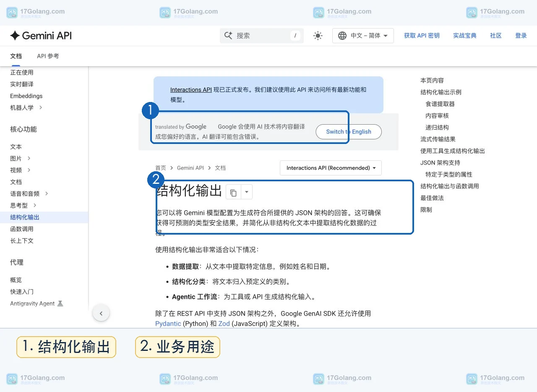The width and height of the screenshot is (537, 392).
Task: Jump to 结构化输出与函数调用 section
Action: (450, 186)
